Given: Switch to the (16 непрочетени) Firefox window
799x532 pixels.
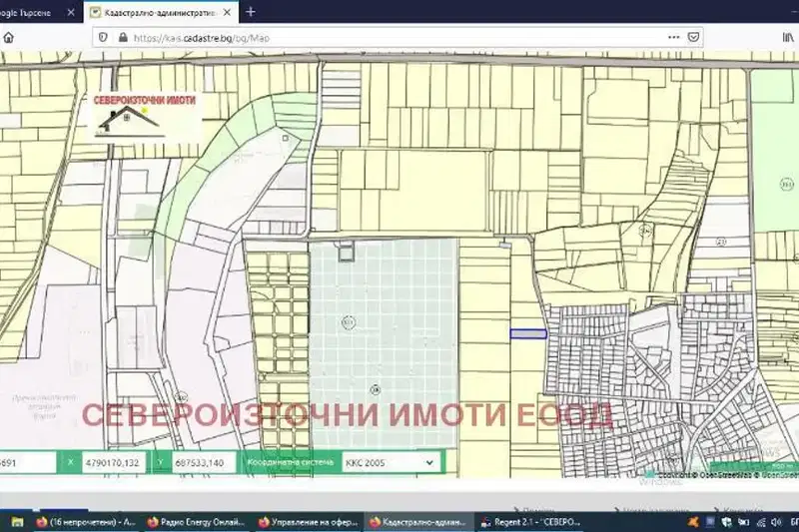Looking at the screenshot, I should pos(85,522).
